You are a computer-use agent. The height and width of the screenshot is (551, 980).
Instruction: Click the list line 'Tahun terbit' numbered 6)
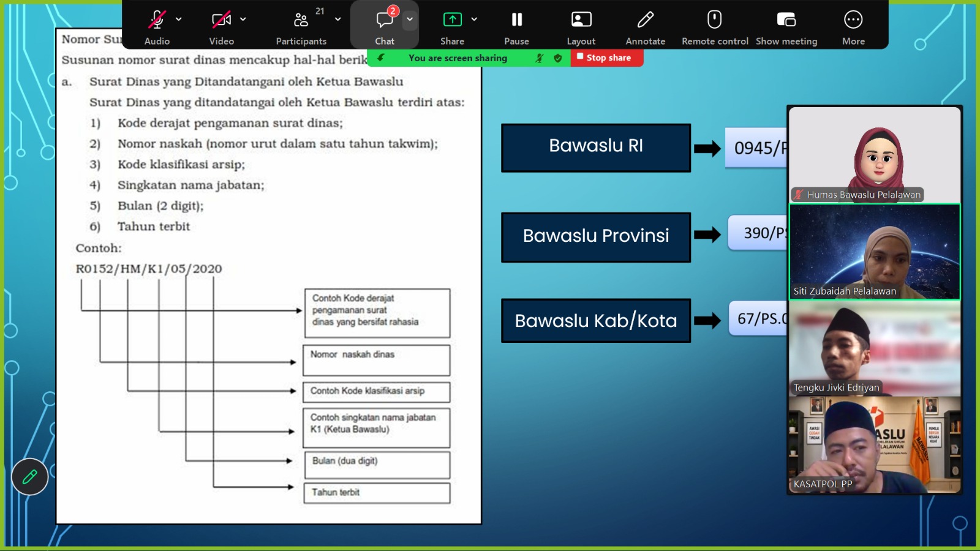point(154,227)
